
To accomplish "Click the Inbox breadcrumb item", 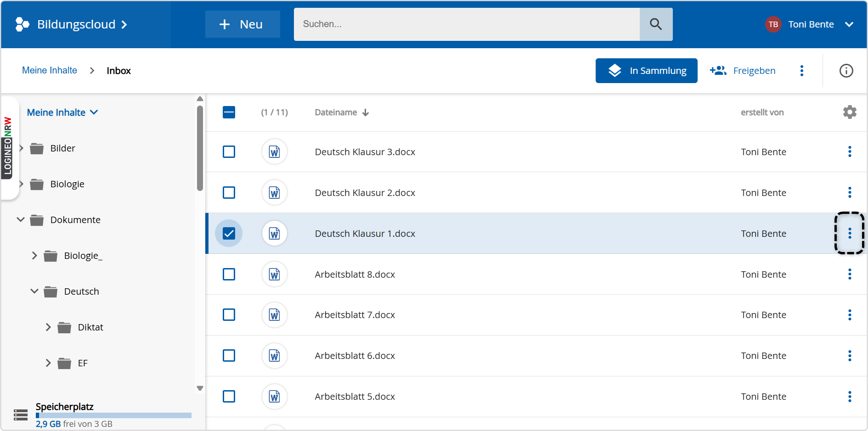I will (x=119, y=71).
